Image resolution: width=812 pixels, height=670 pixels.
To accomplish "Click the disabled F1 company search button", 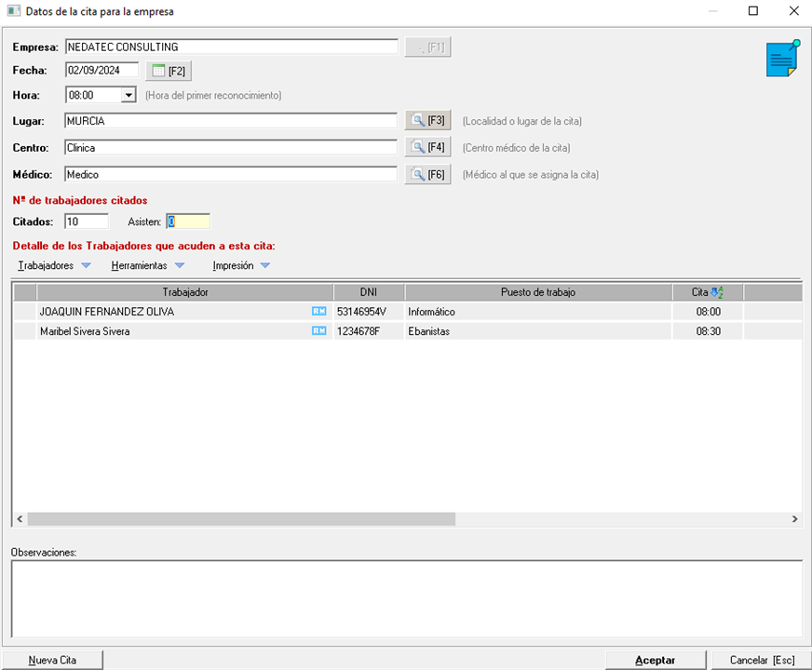I will [x=427, y=47].
